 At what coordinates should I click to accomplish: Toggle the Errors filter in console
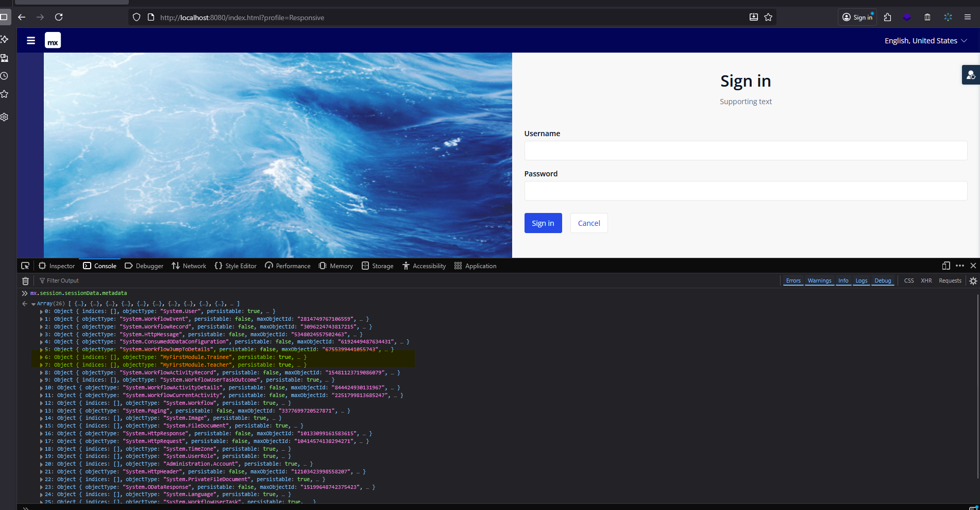pos(793,281)
